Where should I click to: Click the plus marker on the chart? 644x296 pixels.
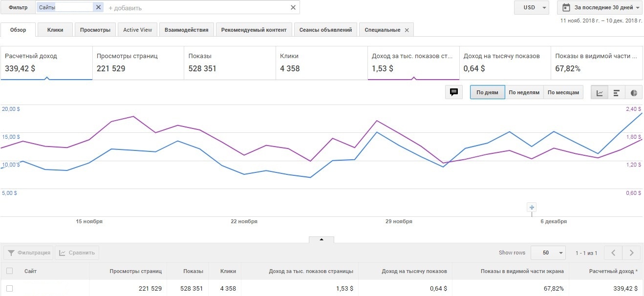tap(532, 207)
